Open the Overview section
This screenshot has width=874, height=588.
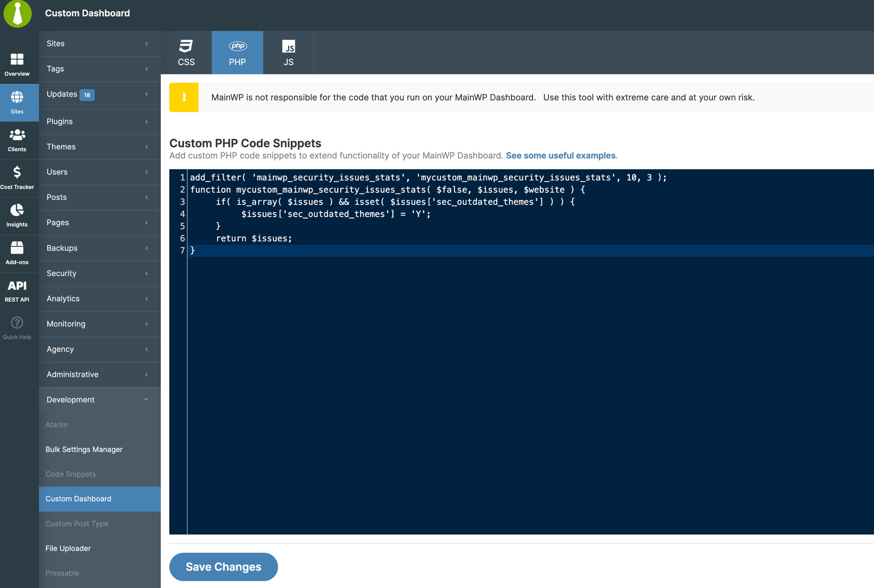(17, 65)
